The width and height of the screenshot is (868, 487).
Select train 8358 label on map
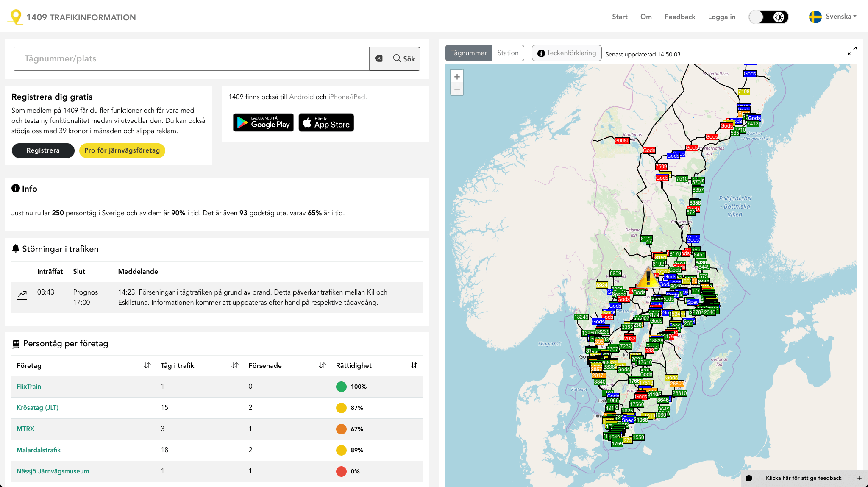pos(695,203)
